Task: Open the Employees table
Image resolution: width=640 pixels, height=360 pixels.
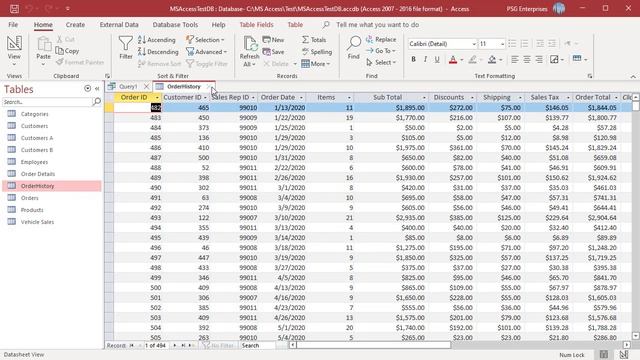Action: (x=34, y=162)
